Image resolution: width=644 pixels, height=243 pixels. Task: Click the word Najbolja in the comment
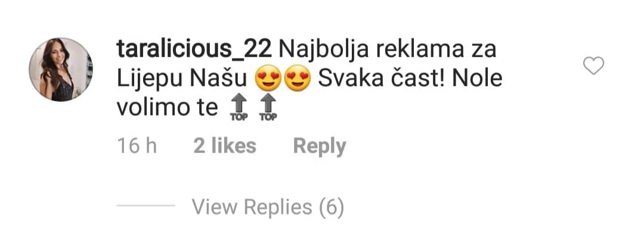[x=324, y=51]
